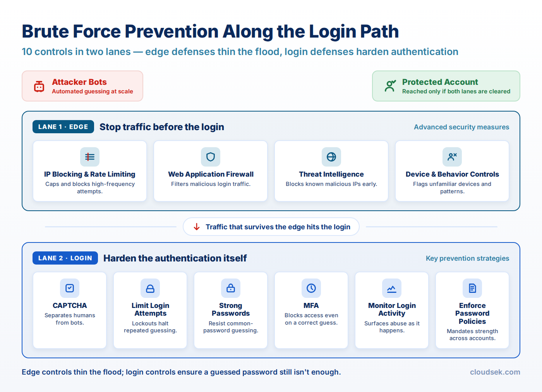Image resolution: width=542 pixels, height=392 pixels.
Task: Click the IP Blocking & Rate Limiting icon
Action: pyautogui.click(x=90, y=157)
